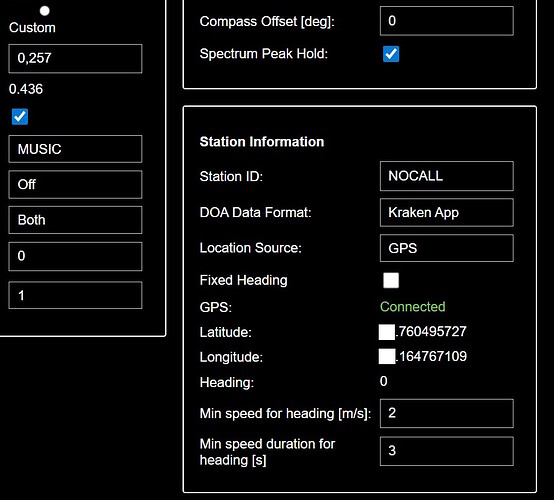Viewport: 554px width, 500px height.
Task: Select the Custom radio button
Action: click(45, 11)
